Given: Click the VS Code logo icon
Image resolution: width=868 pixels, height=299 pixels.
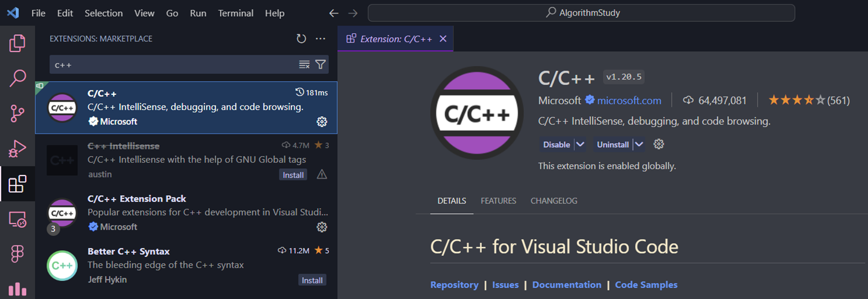Looking at the screenshot, I should [x=12, y=13].
